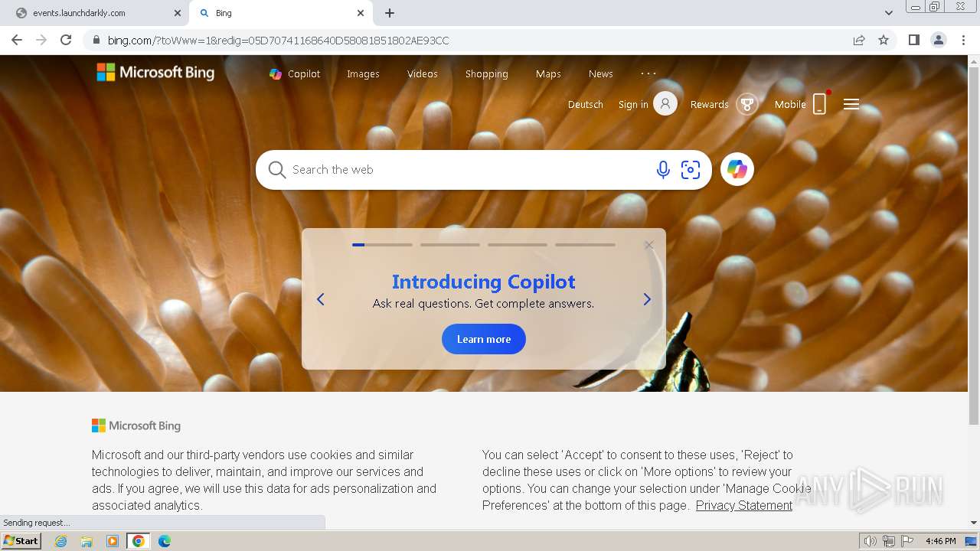Open Maps from the navigation bar

548,74
